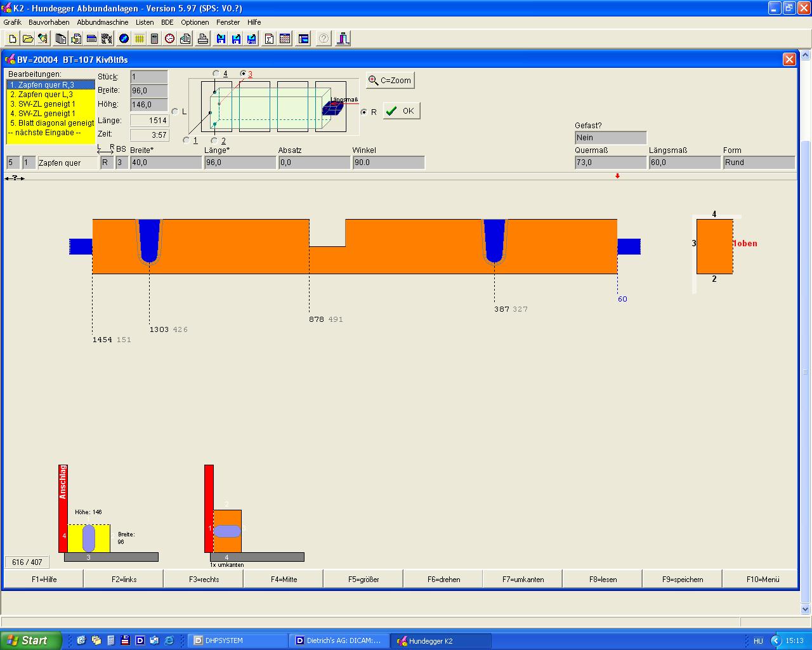
Task: Select radio button for side 3
Action: [243, 74]
